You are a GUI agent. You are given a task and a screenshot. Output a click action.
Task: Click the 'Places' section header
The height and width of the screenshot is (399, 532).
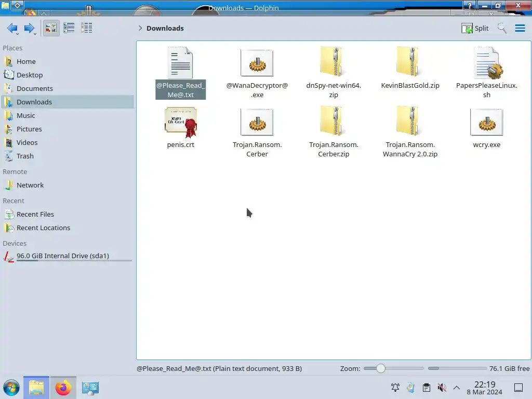[x=12, y=48]
